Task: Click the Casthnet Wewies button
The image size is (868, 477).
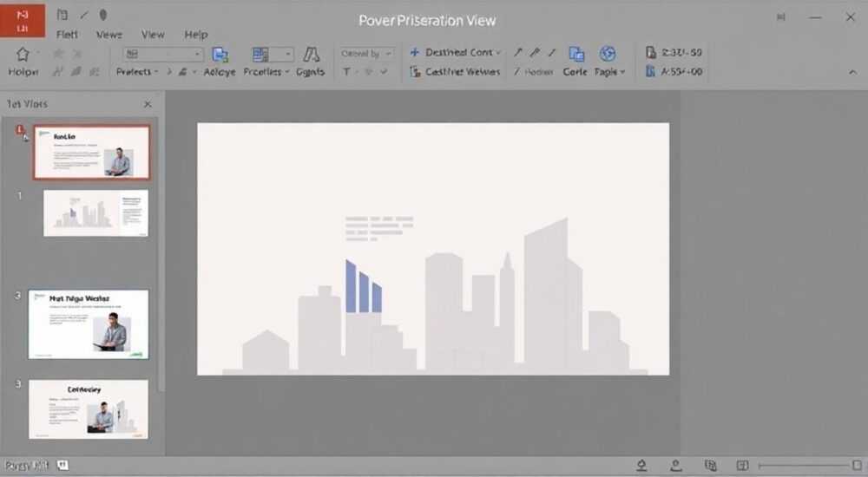Action: [455, 71]
